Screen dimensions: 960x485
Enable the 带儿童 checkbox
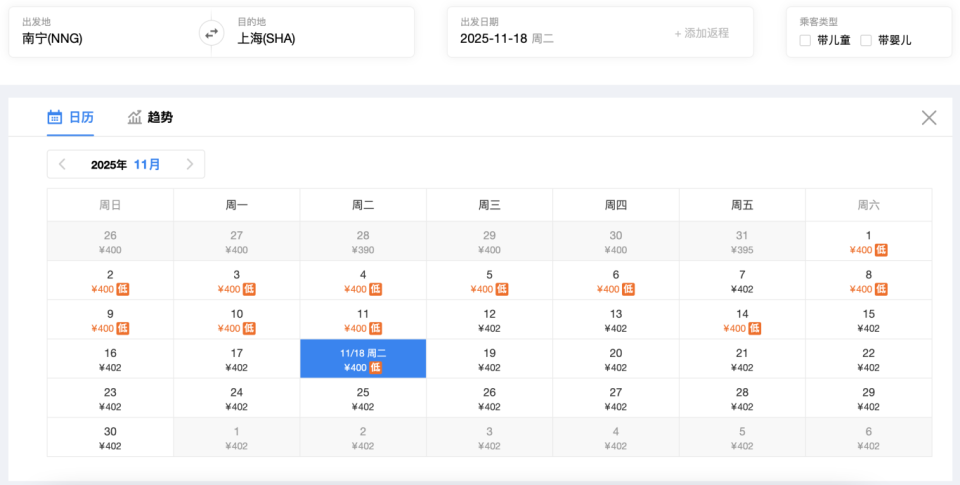click(x=806, y=40)
